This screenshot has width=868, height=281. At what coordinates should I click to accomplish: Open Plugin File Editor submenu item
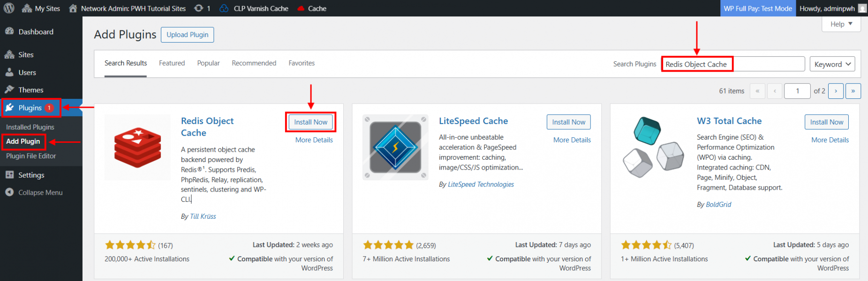pos(31,156)
